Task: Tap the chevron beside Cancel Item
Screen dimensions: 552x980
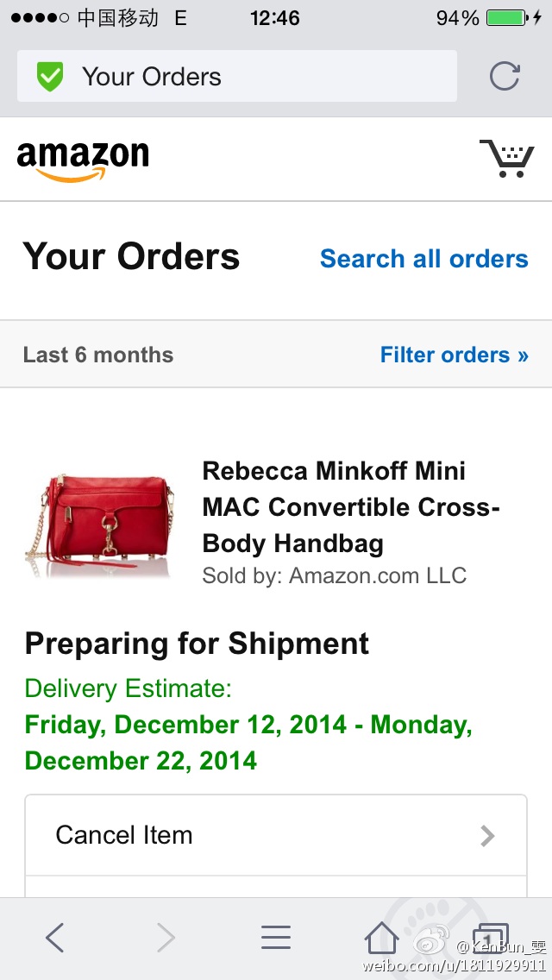Action: coord(487,835)
